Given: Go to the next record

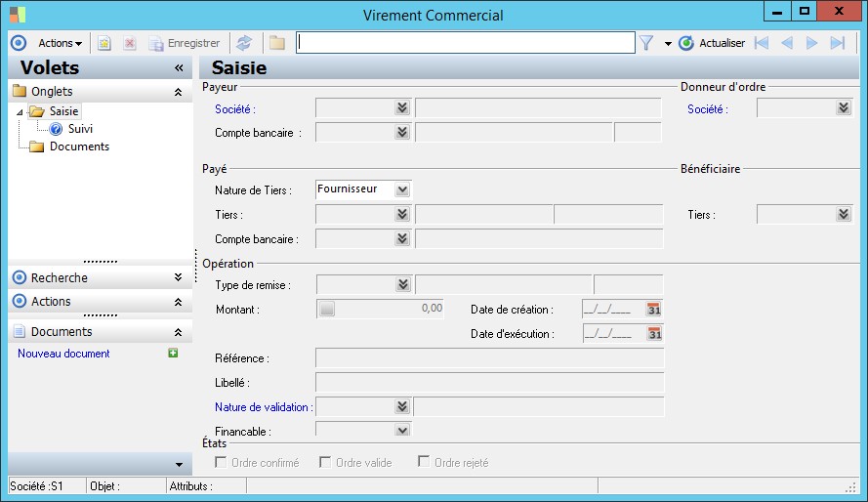Looking at the screenshot, I should pyautogui.click(x=811, y=43).
